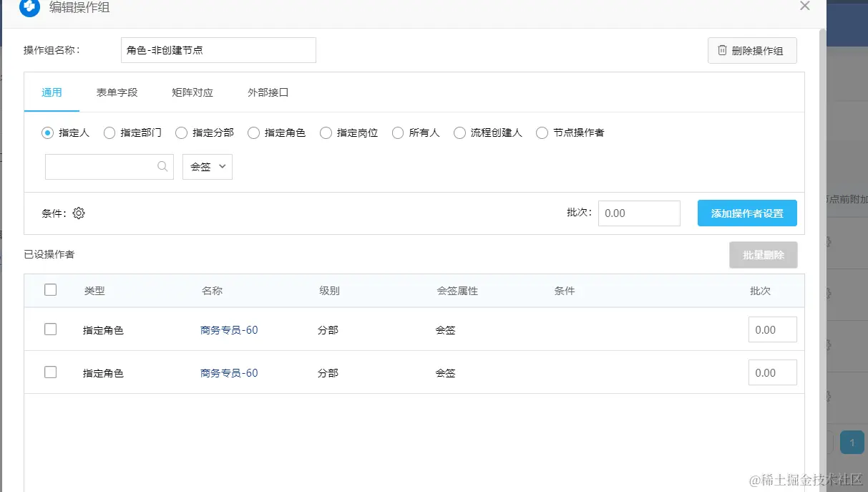Select the 指定角色 radio option

(253, 132)
